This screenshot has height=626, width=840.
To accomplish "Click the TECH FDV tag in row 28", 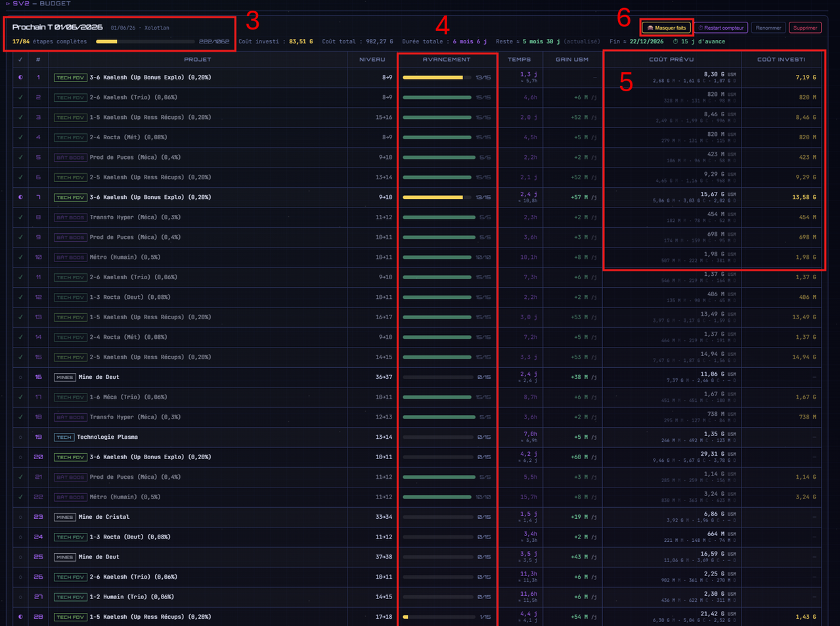I will [x=70, y=617].
